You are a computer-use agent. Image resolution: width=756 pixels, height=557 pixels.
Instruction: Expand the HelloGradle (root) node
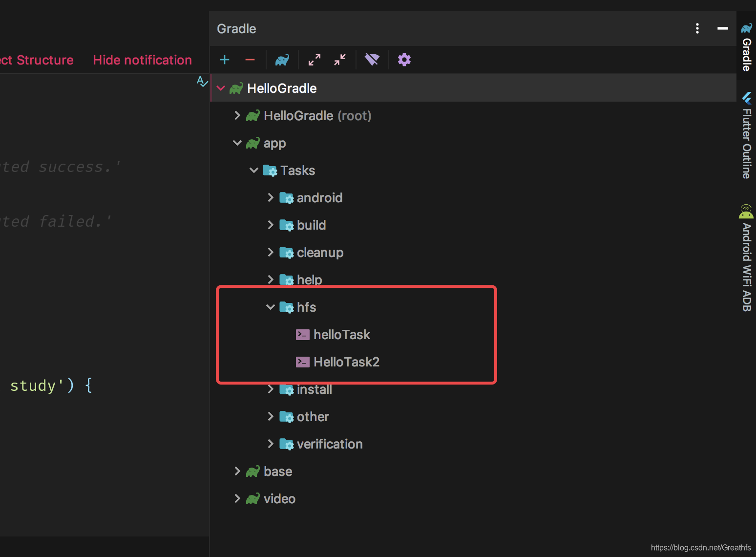click(x=237, y=115)
